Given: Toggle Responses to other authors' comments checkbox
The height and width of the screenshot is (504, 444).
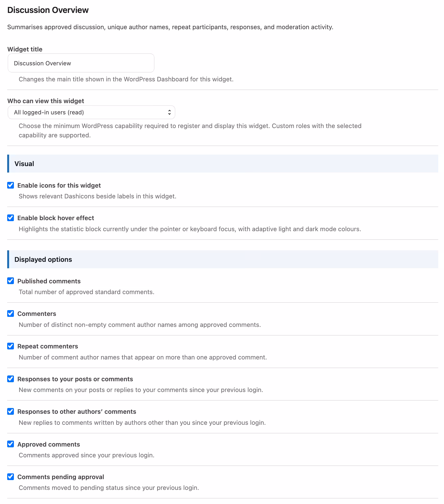Looking at the screenshot, I should coord(11,411).
